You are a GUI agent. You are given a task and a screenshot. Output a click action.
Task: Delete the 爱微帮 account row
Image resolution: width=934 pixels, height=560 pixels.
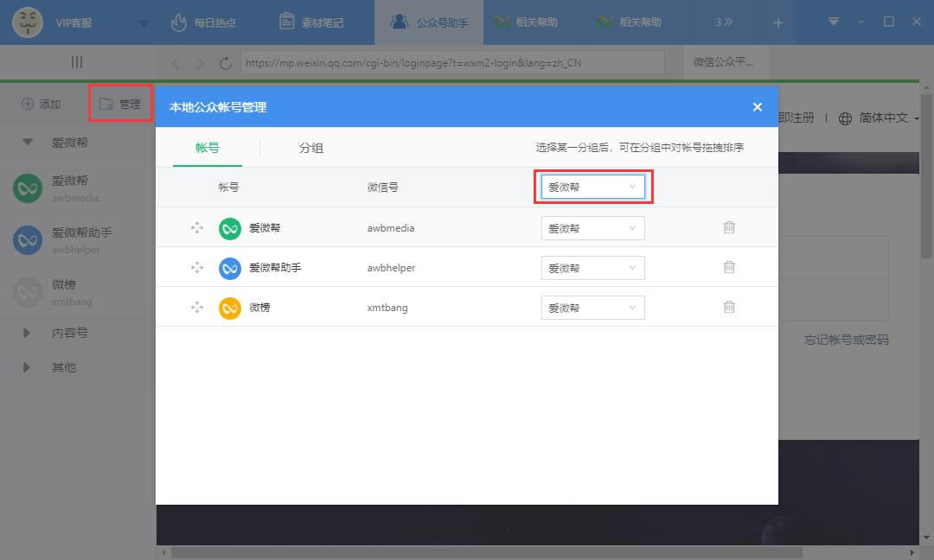coord(729,227)
